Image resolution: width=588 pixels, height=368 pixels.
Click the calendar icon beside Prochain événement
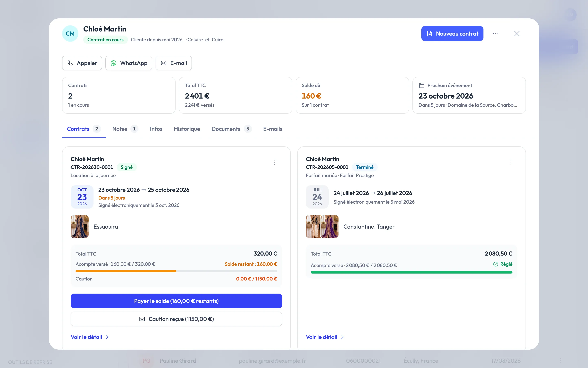tap(422, 85)
